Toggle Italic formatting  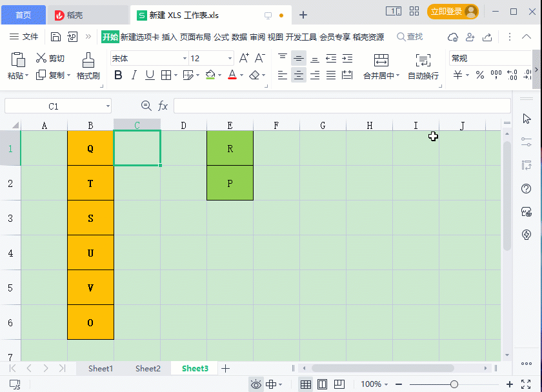[134, 75]
